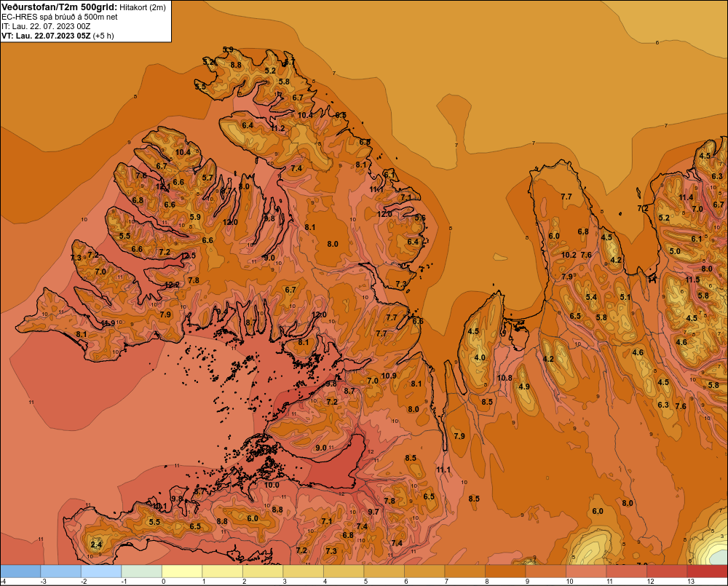Click the legend swatch between 0 and 1
Screen dimensions: 728x586
coord(182,571)
